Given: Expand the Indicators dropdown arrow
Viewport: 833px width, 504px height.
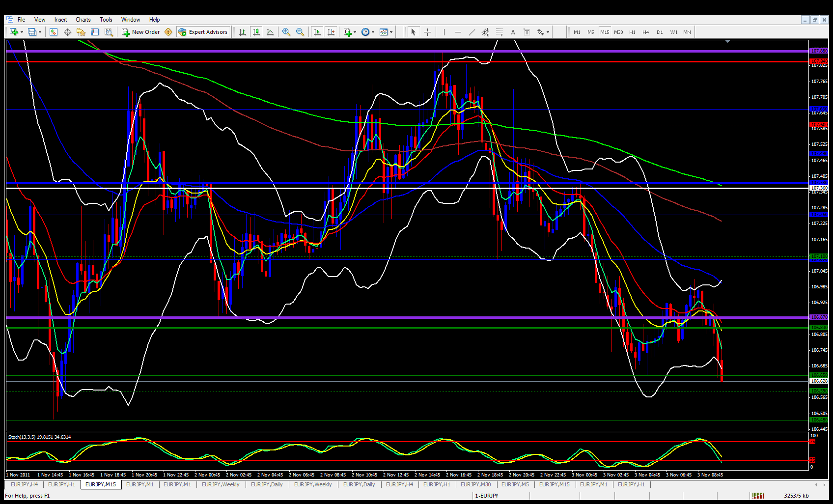Looking at the screenshot, I should point(355,32).
